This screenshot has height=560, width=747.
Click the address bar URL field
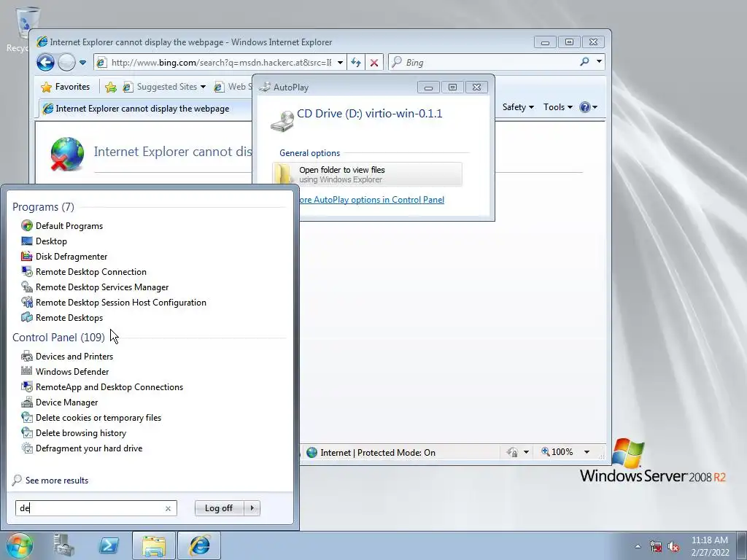click(220, 63)
